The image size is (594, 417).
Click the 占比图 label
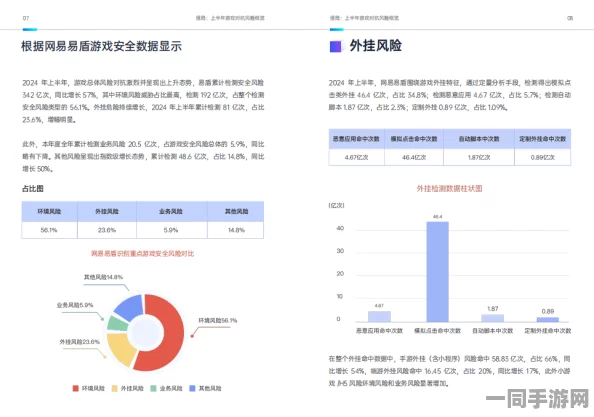[x=33, y=188]
